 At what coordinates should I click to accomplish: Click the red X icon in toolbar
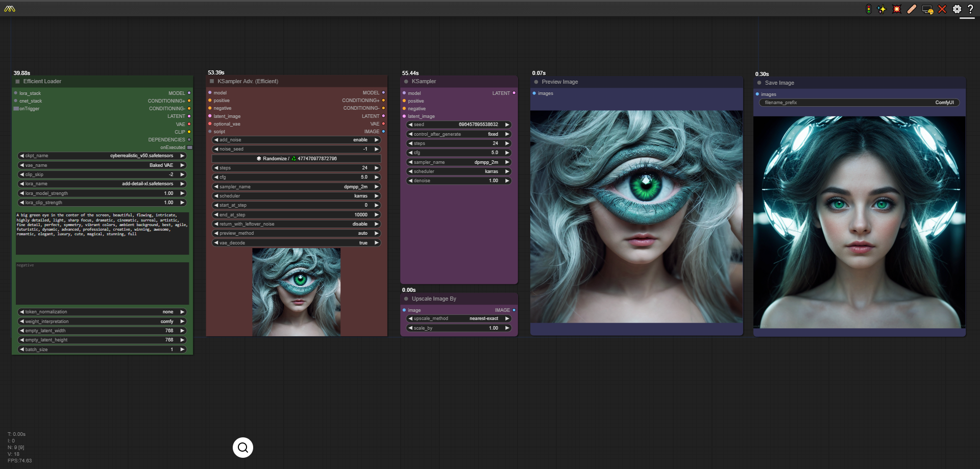[942, 9]
